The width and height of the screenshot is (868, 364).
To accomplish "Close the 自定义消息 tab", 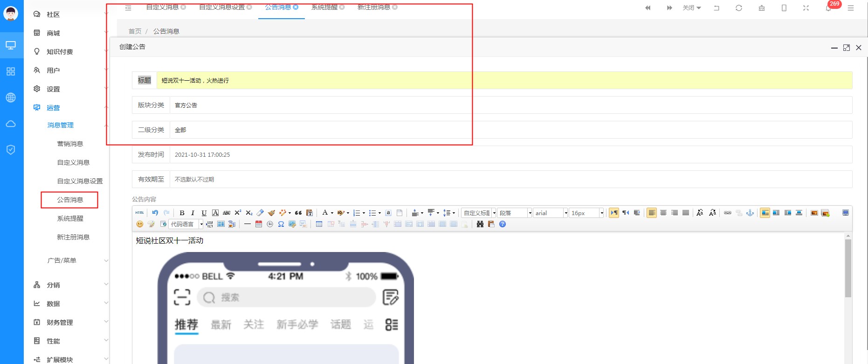I will [183, 7].
